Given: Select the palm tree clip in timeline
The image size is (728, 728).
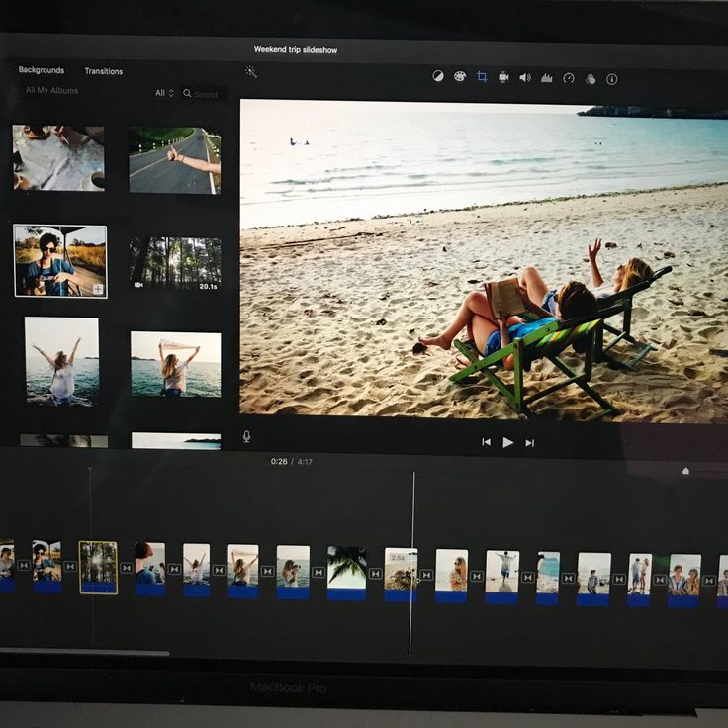Looking at the screenshot, I should point(347,574).
